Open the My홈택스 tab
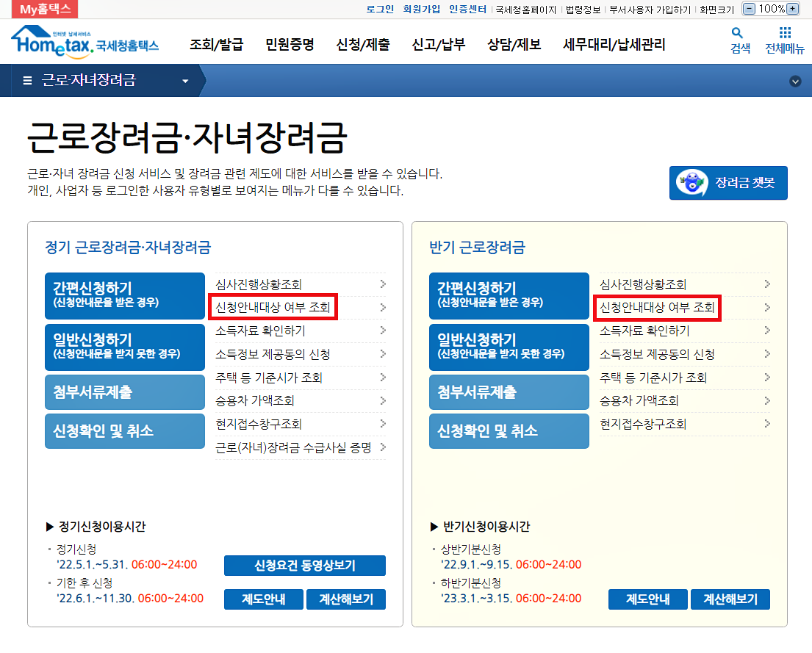Viewport: 812px width, 653px height. 45,9
